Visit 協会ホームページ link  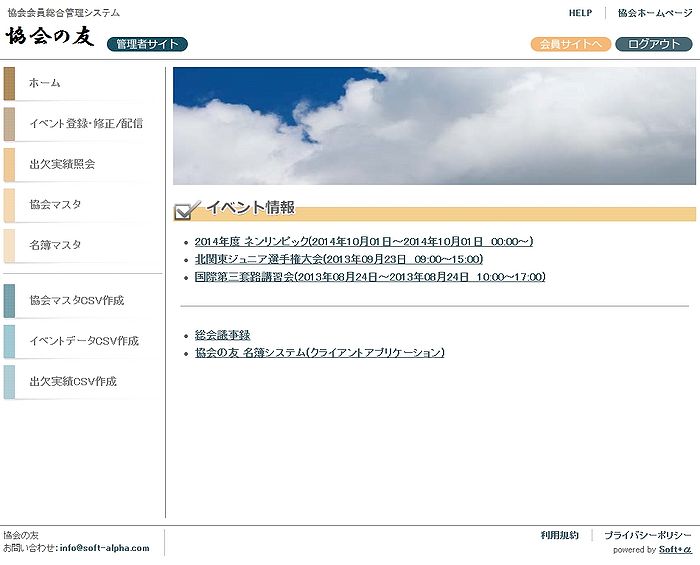click(x=655, y=13)
